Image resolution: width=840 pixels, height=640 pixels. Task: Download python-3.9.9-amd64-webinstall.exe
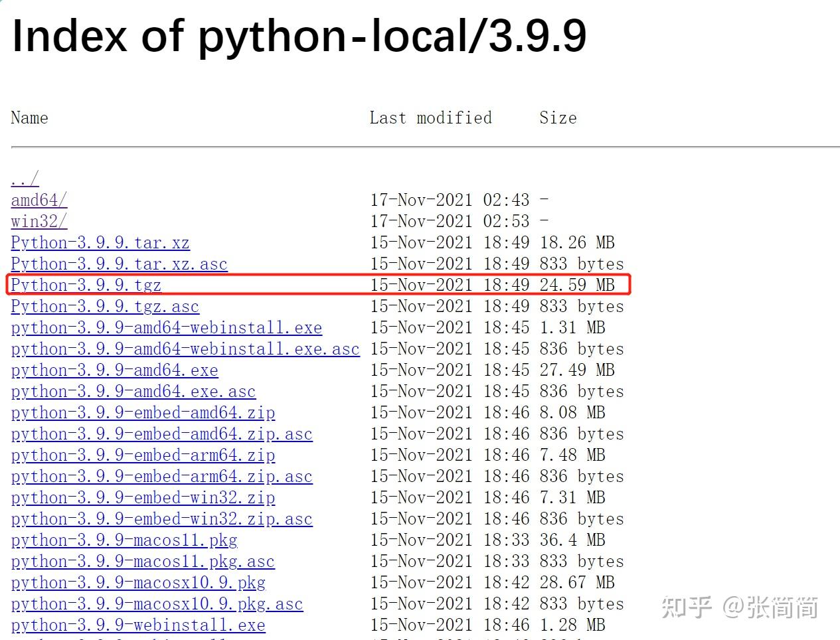coord(166,327)
